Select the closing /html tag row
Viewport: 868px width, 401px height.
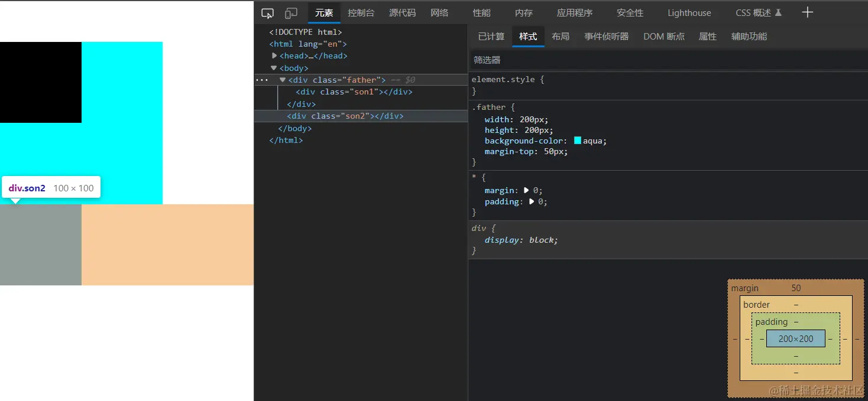pyautogui.click(x=361, y=140)
